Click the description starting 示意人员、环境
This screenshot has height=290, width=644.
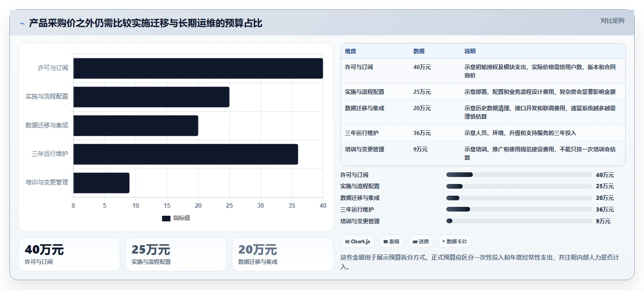click(520, 133)
